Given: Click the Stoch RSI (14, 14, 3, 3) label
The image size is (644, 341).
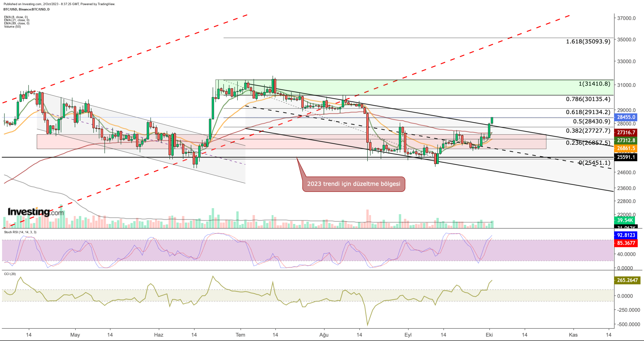Looking at the screenshot, I should [20, 232].
